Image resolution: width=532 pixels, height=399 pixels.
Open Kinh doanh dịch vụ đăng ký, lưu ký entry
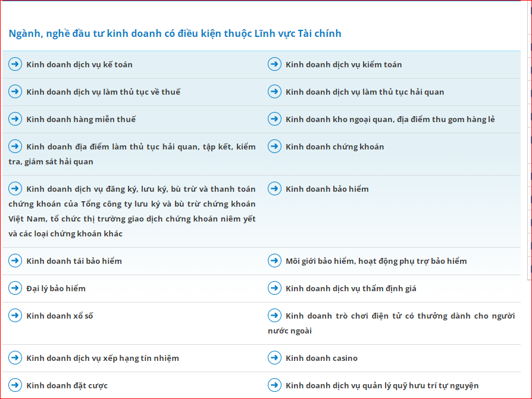pyautogui.click(x=132, y=211)
